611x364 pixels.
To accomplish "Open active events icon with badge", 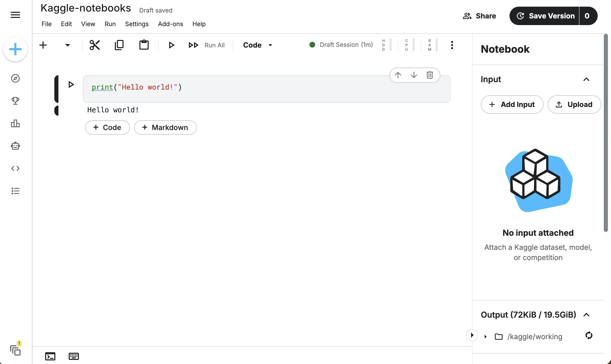I will pyautogui.click(x=15, y=348).
